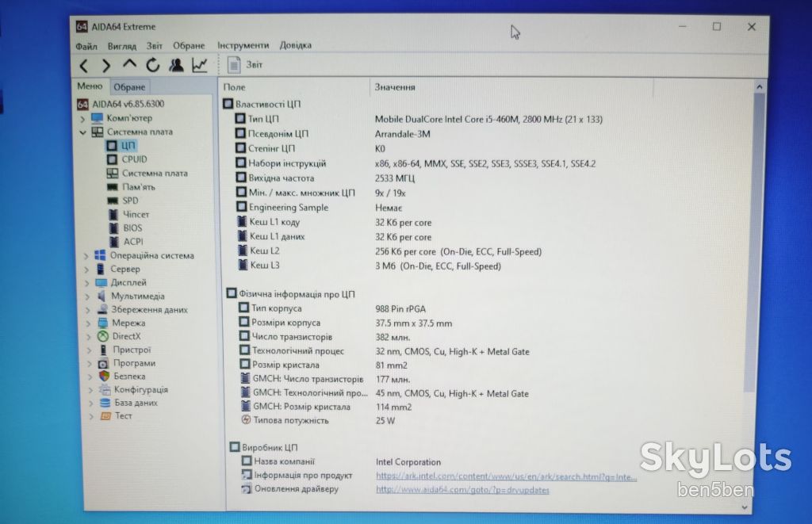
Task: Click the Мережа network icon
Action: pos(102,323)
